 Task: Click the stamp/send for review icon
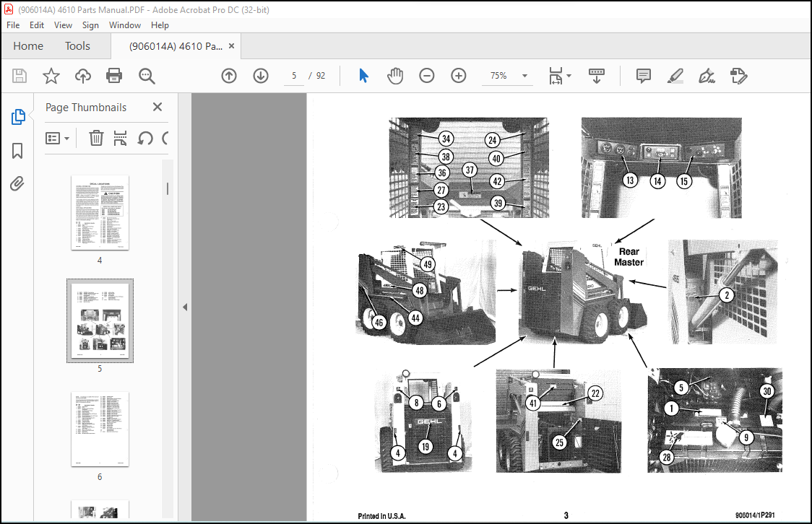pos(738,76)
